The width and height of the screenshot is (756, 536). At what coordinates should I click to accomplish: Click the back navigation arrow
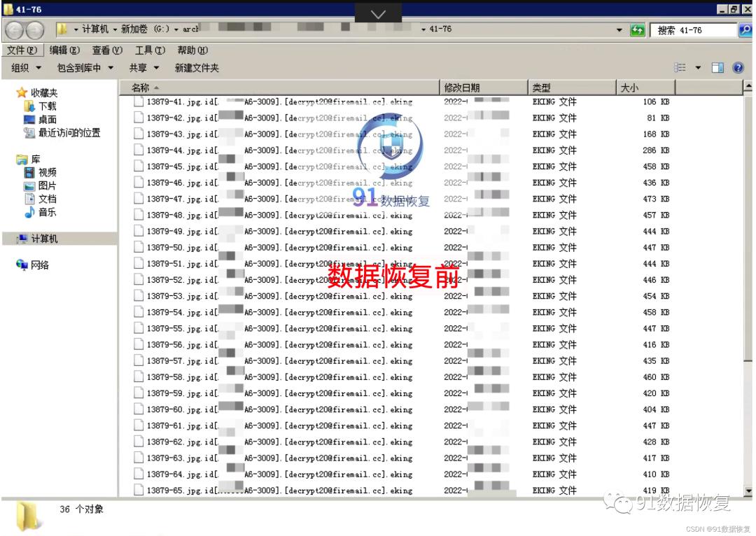(14, 29)
